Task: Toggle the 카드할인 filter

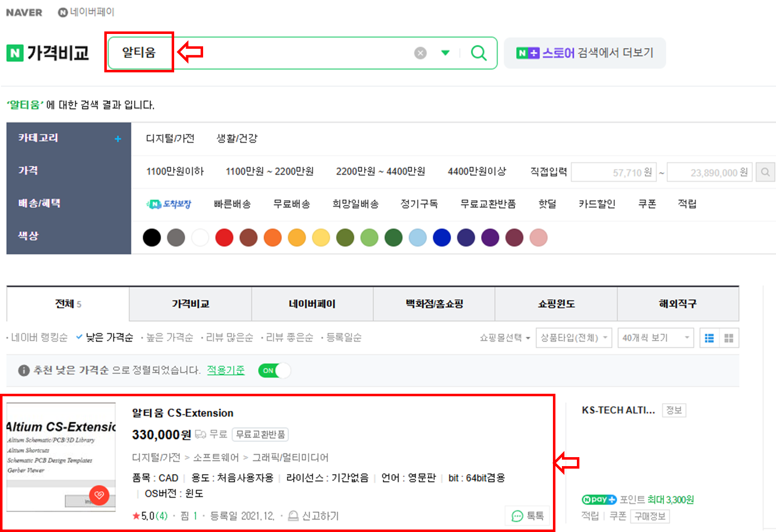Action: click(597, 204)
